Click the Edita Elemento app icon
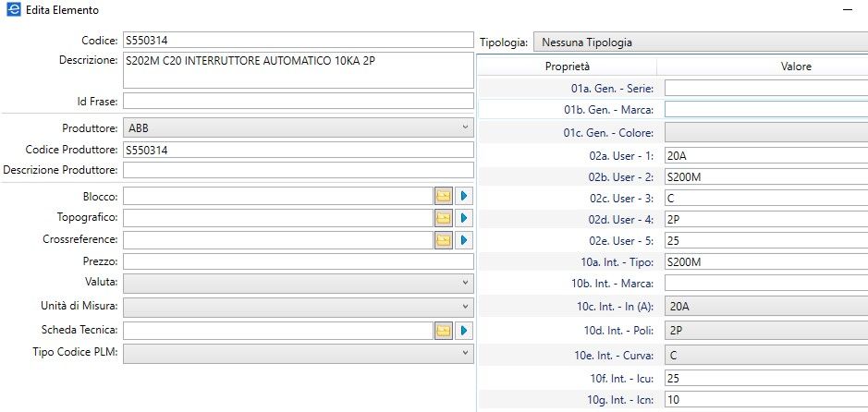This screenshot has width=868, height=412. click(x=14, y=10)
